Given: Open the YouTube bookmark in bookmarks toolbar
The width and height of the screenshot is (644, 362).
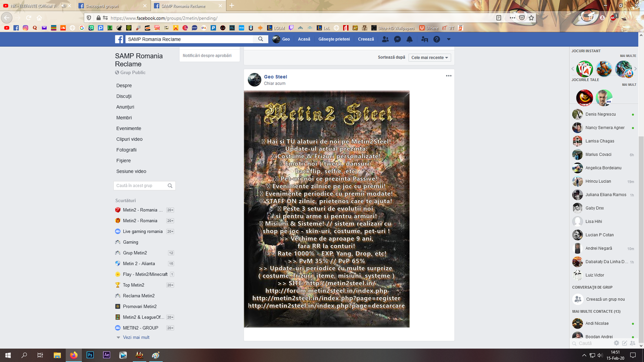Looking at the screenshot, I should (x=7, y=28).
